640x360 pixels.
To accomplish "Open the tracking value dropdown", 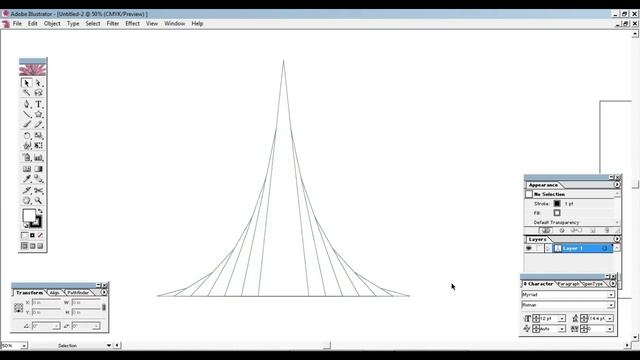I will [x=610, y=329].
